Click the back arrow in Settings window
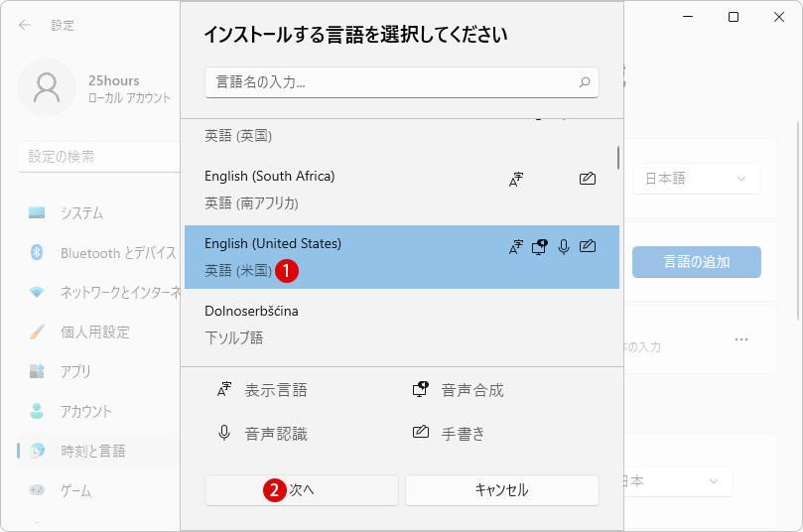Screen dimensions: 803x532 click(x=25, y=25)
